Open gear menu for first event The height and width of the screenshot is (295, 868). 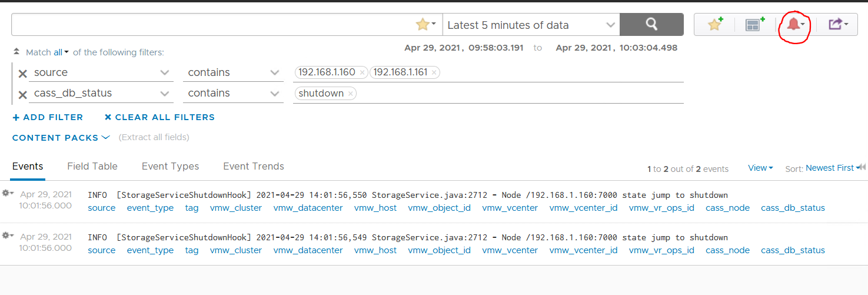[x=8, y=194]
